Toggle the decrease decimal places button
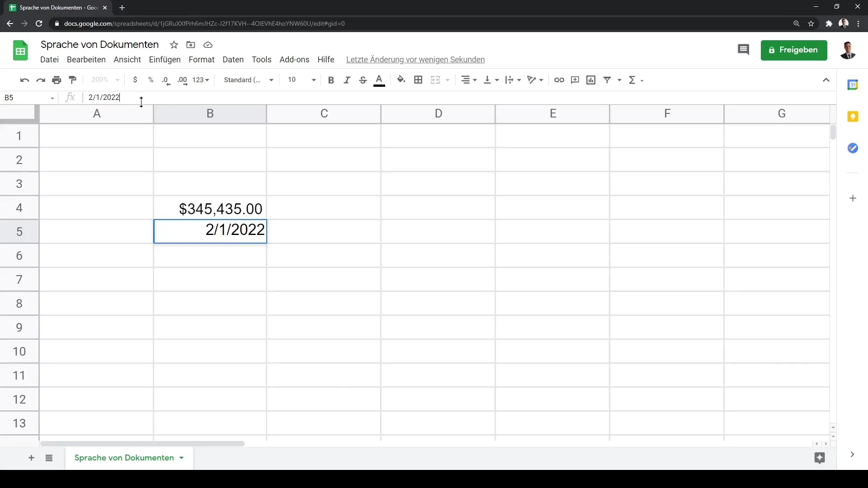The image size is (868, 488). (166, 79)
